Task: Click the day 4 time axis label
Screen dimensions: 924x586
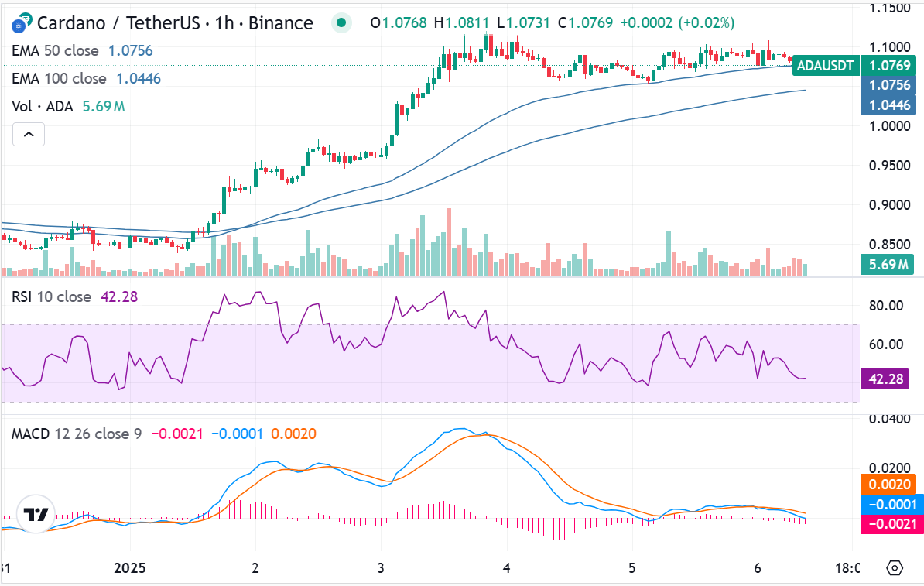Action: (x=506, y=567)
